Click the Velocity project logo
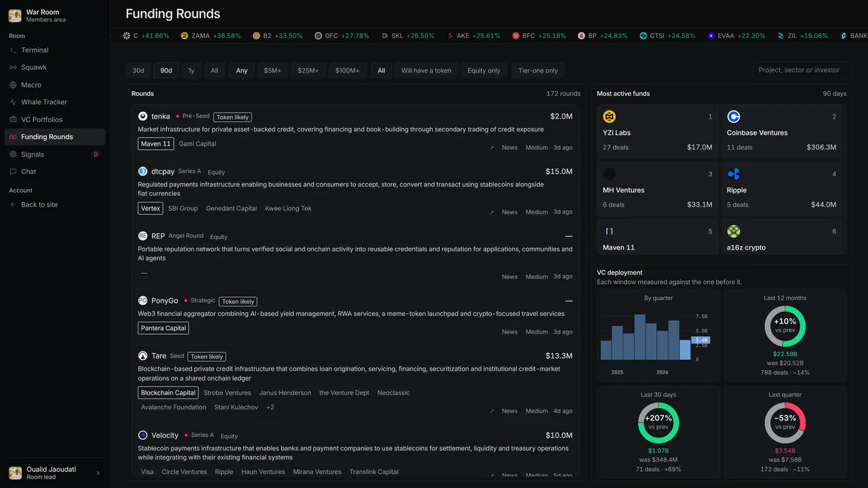 (x=143, y=435)
